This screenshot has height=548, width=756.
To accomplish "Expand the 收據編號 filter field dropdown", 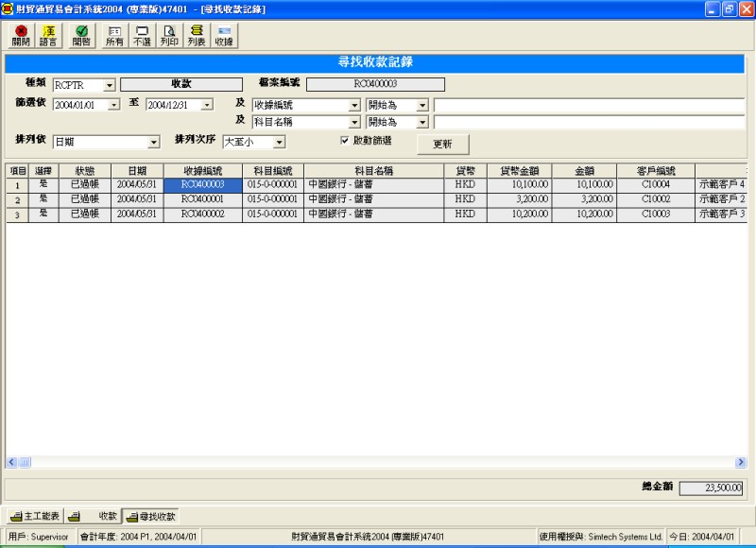I will point(354,105).
